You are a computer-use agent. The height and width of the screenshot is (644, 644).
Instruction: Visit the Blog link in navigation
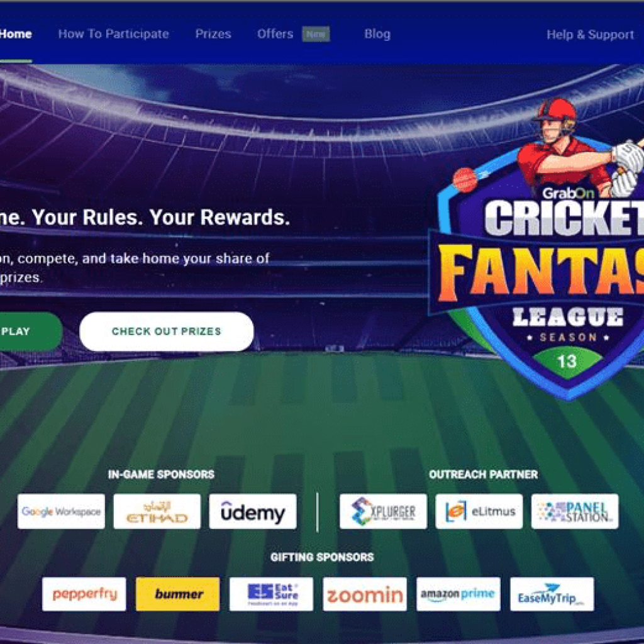point(377,34)
